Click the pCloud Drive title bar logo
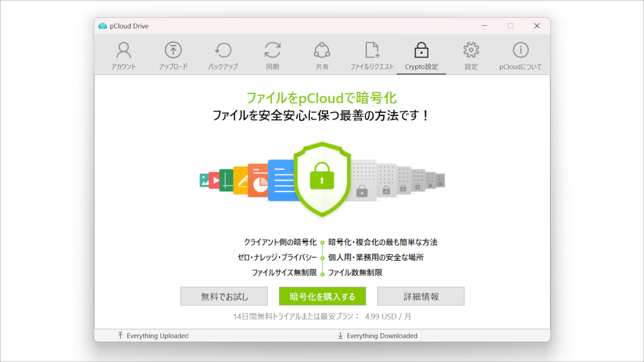Viewport: 644px width, 362px height. click(103, 26)
